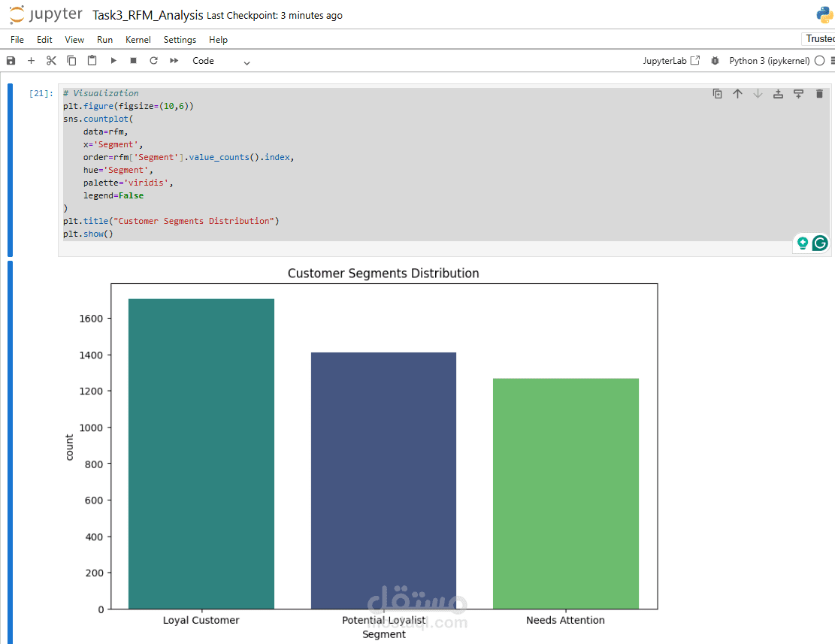Screen dimensions: 835x644
Task: Click the green Grammarly icon in the cell
Action: pyautogui.click(x=820, y=243)
